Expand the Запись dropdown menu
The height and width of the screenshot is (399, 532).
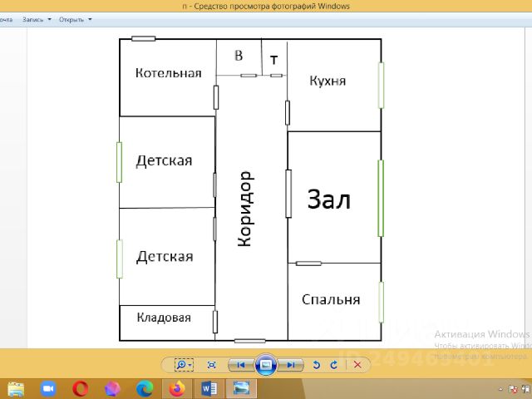[37, 18]
